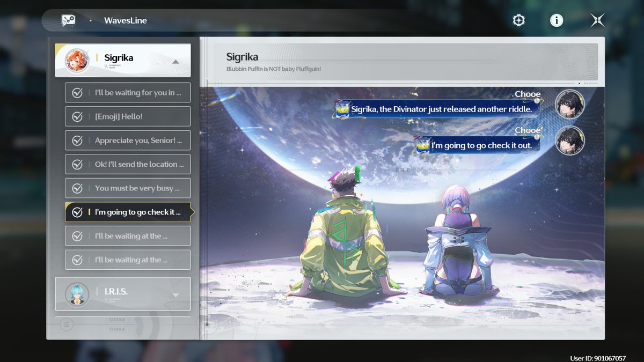The image size is (644, 362).
Task: Open 'Ok! I'll send the location ...' conversation
Action: point(128,164)
